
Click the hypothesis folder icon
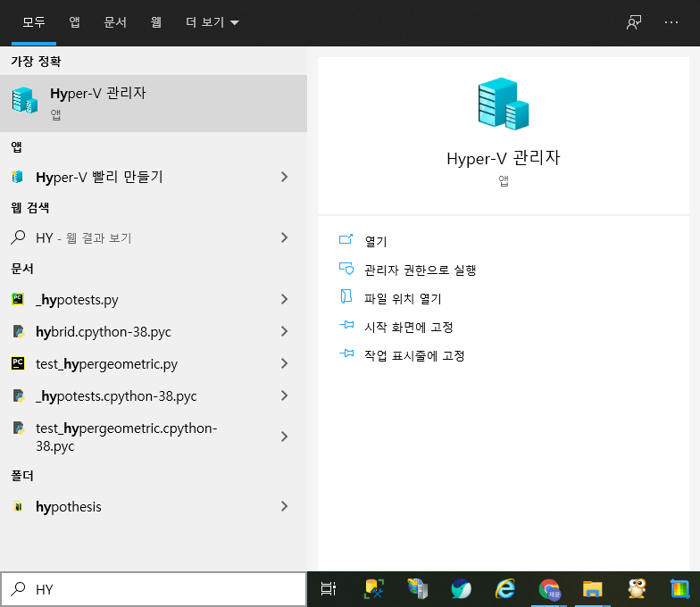click(18, 506)
